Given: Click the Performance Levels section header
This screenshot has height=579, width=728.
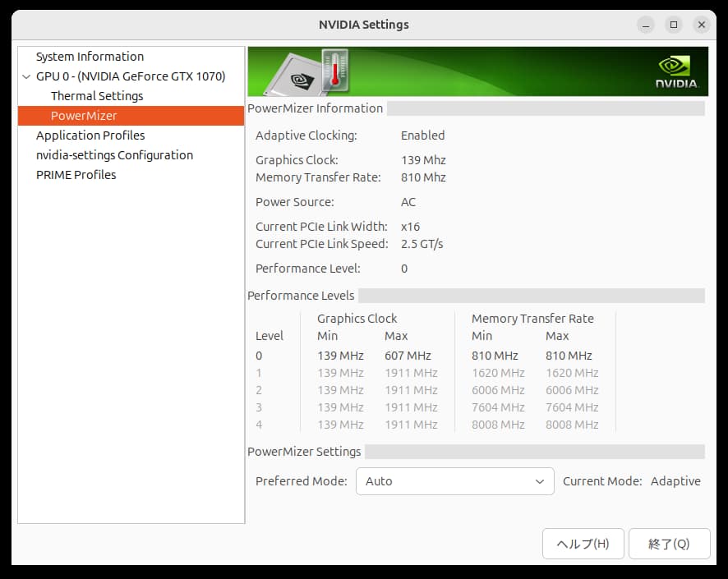Looking at the screenshot, I should coord(301,296).
